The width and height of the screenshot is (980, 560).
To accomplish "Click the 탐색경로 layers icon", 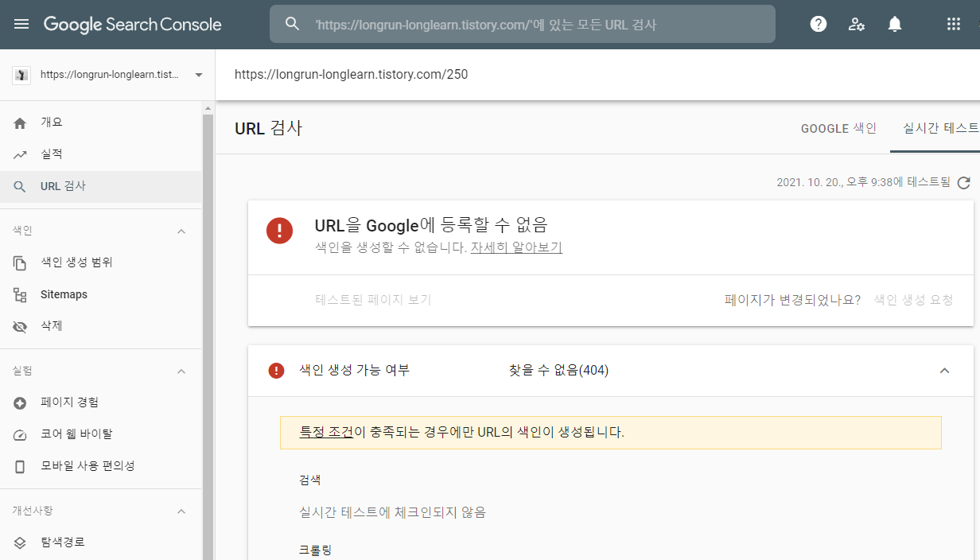I will 21,542.
